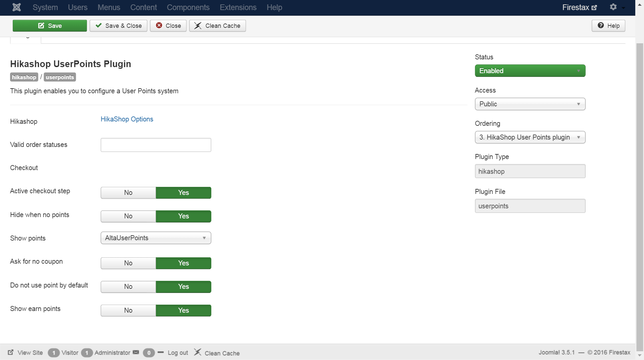Open the Show points dropdown
644x360 pixels.
[156, 238]
